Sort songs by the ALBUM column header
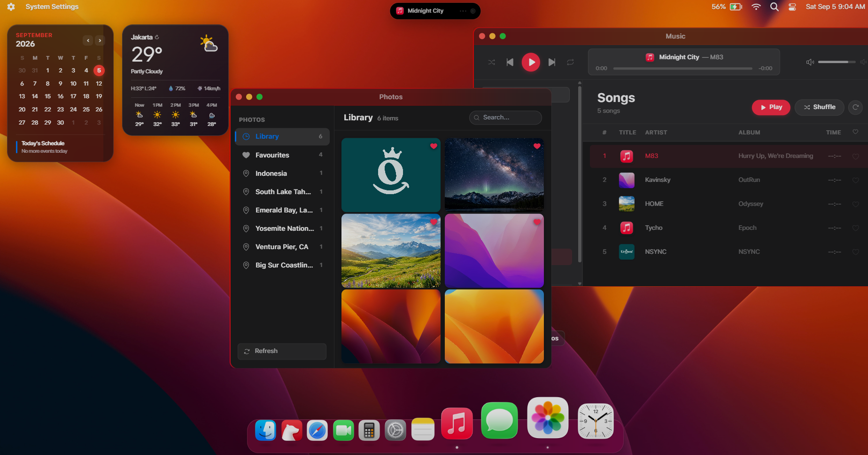The image size is (868, 455). [x=749, y=133]
